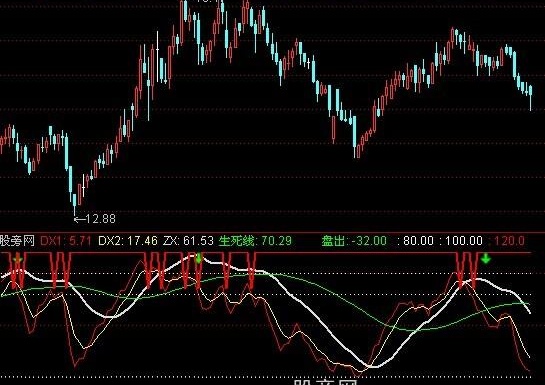Click the 12.88 low price annotation
Screen dimensions: 545x385
coord(95,219)
